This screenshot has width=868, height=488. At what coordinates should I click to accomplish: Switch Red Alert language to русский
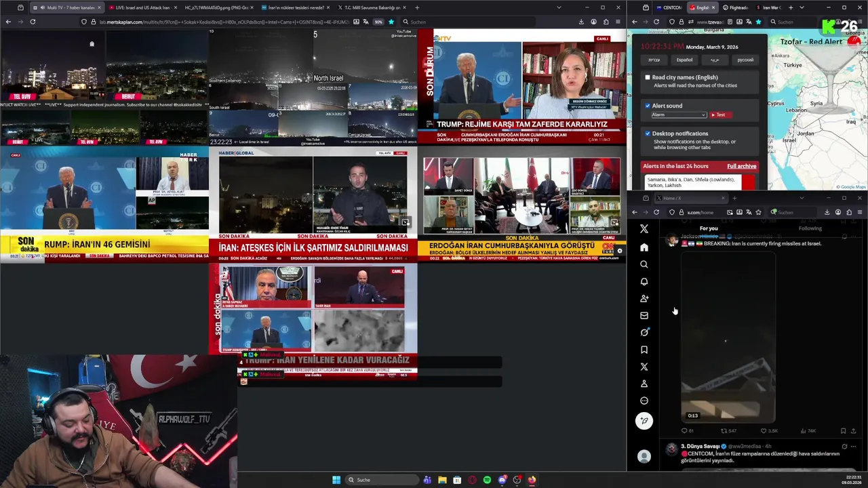pyautogui.click(x=745, y=60)
